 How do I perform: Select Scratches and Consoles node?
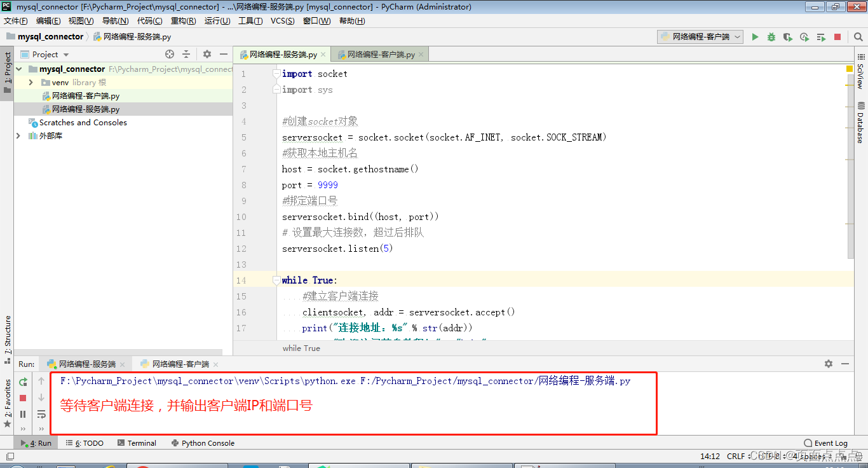(x=83, y=123)
